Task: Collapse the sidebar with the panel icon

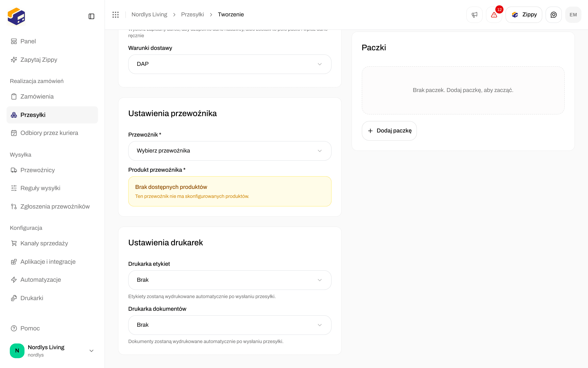Action: click(91, 16)
